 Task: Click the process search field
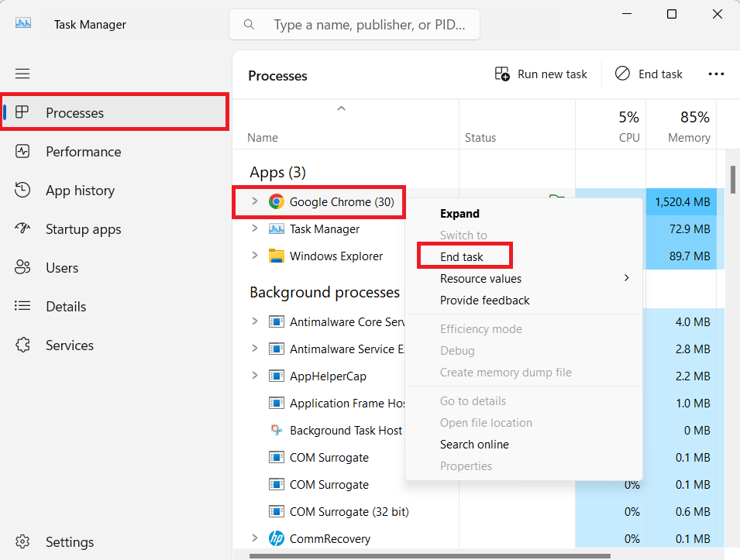tap(354, 24)
